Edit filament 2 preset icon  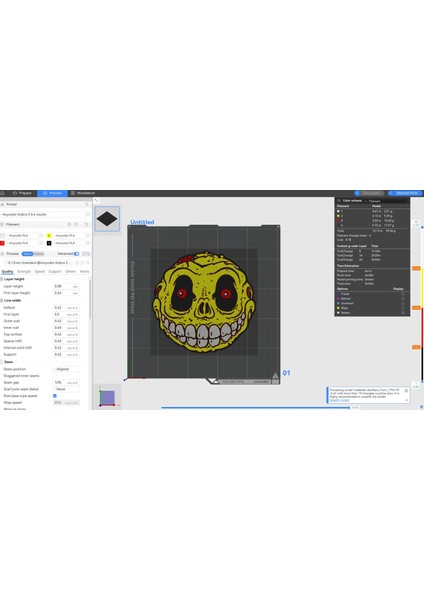88,235
